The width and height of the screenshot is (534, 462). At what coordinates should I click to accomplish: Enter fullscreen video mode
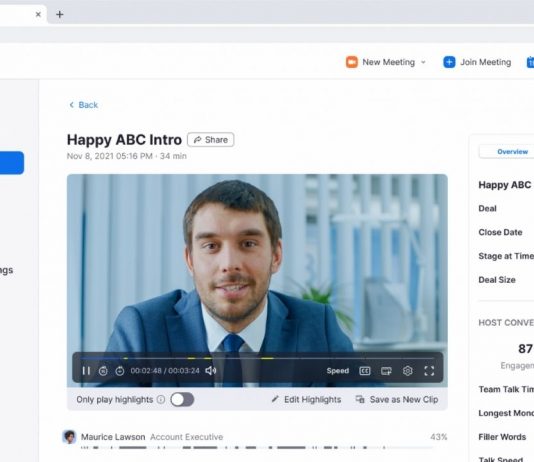pyautogui.click(x=429, y=371)
